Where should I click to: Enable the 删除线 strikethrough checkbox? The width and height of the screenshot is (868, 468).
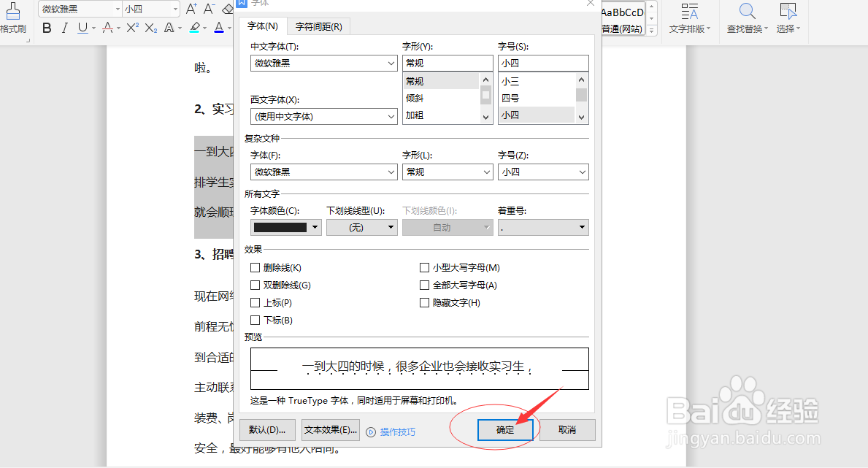(256, 267)
